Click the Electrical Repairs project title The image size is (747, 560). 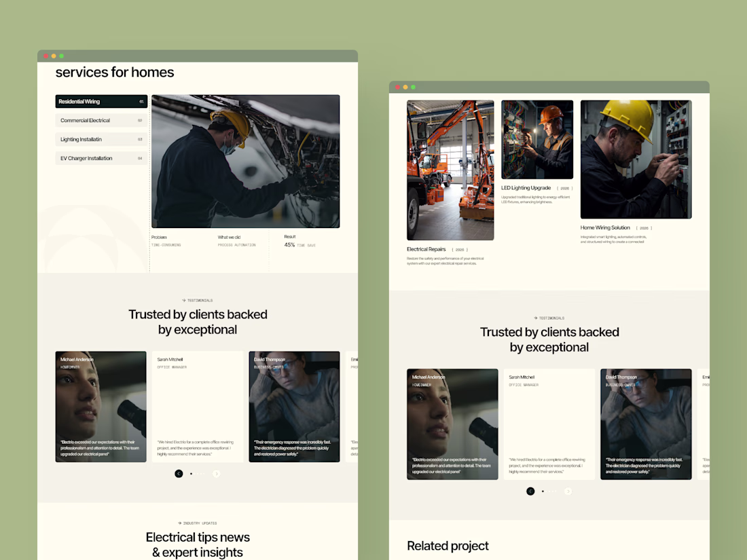coord(426,249)
